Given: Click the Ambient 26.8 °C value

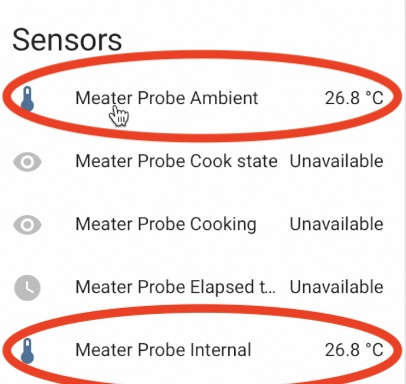Looking at the screenshot, I should [x=354, y=98].
